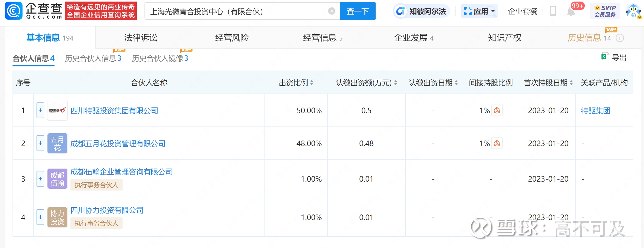
Task: Open 成都五月花投资管理有限公司 link
Action: click(118, 143)
